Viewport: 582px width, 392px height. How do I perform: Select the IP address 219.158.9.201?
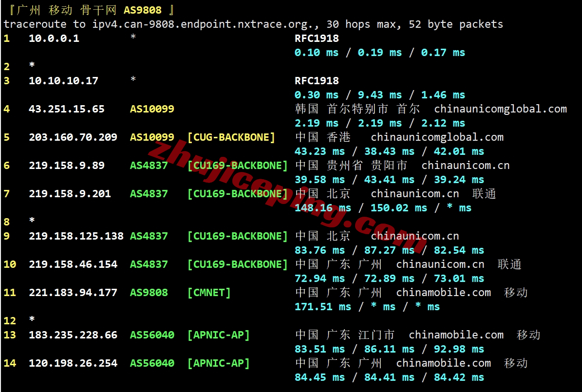pos(70,194)
